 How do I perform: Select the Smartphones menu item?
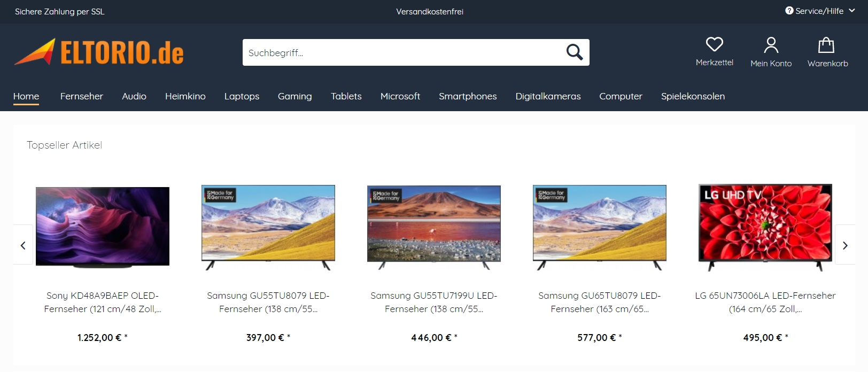click(468, 96)
